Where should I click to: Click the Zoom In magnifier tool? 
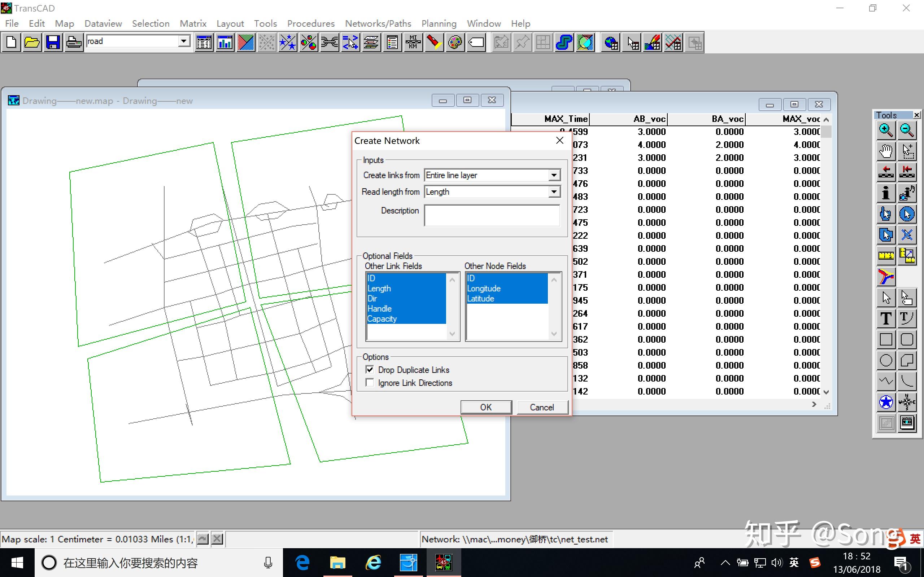pyautogui.click(x=885, y=131)
